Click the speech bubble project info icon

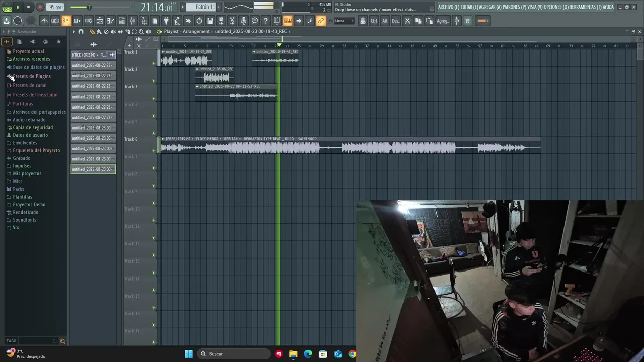click(255, 21)
